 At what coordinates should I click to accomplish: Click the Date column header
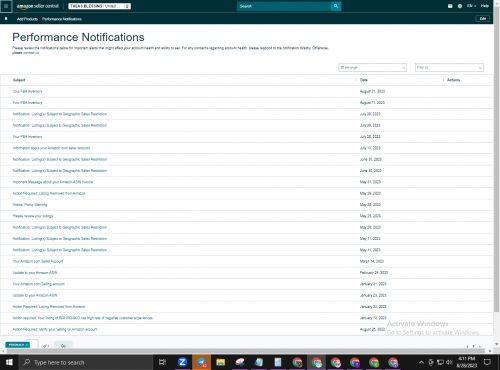click(364, 80)
